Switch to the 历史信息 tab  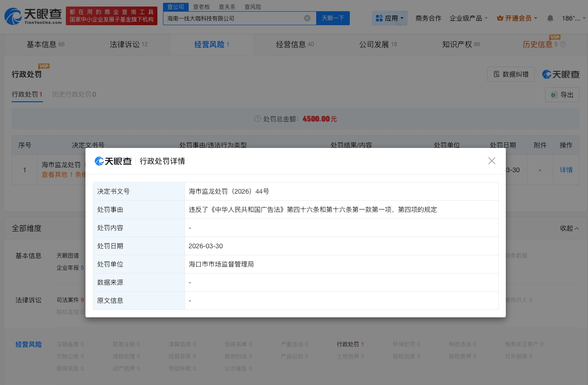pos(540,45)
